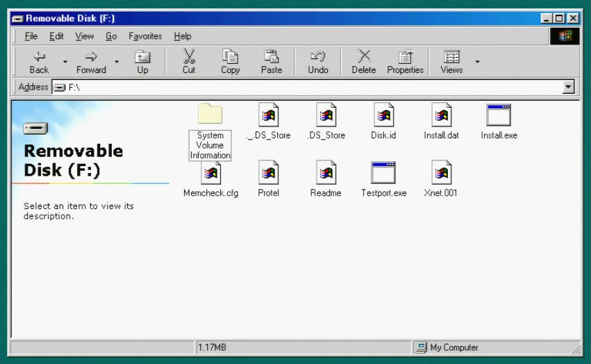The height and width of the screenshot is (364, 591).
Task: Select the Testport.exe file icon
Action: pyautogui.click(x=383, y=173)
